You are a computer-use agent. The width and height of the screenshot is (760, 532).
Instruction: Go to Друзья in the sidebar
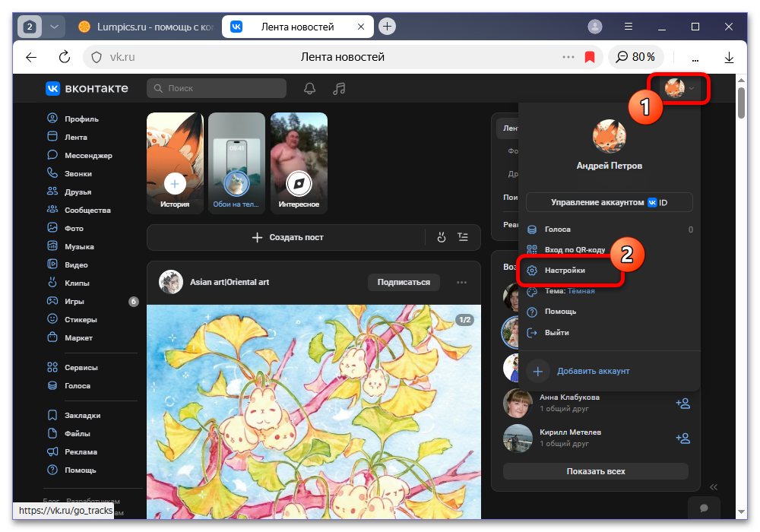[x=69, y=192]
